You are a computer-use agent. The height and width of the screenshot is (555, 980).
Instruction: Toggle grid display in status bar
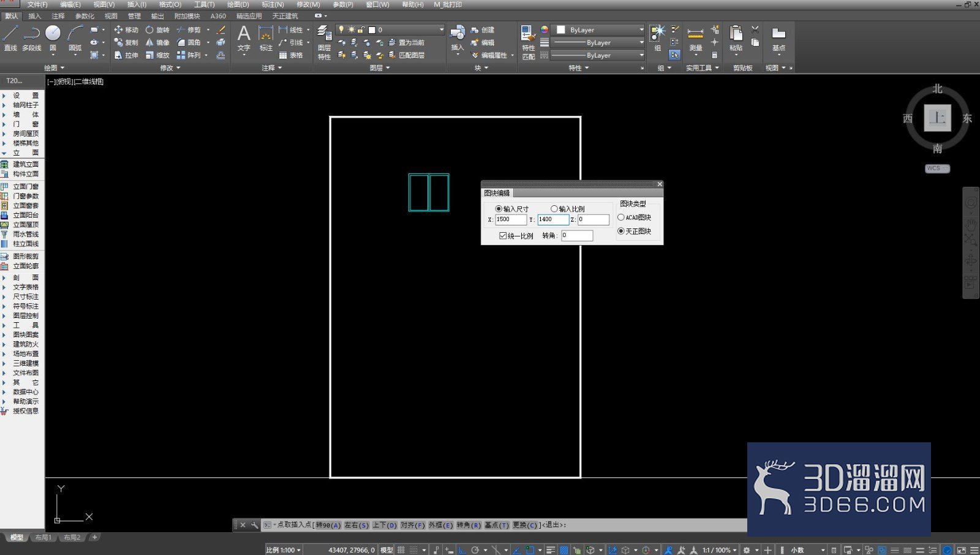point(401,550)
